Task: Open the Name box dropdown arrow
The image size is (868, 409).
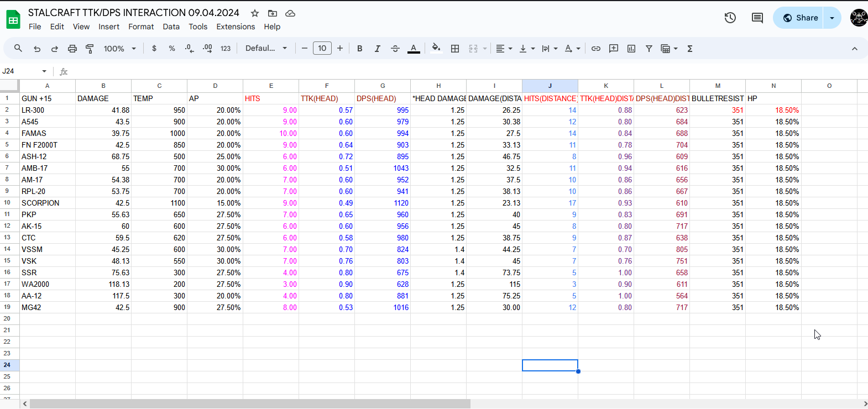Action: [44, 71]
